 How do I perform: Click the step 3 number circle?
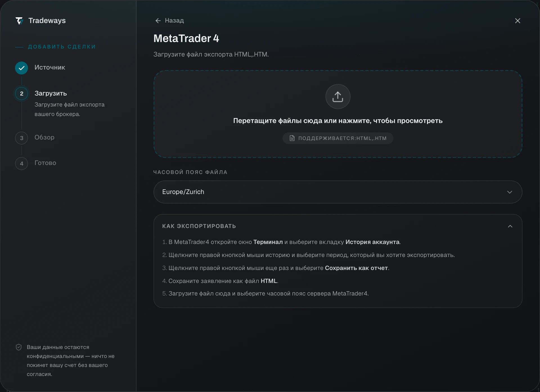22,138
